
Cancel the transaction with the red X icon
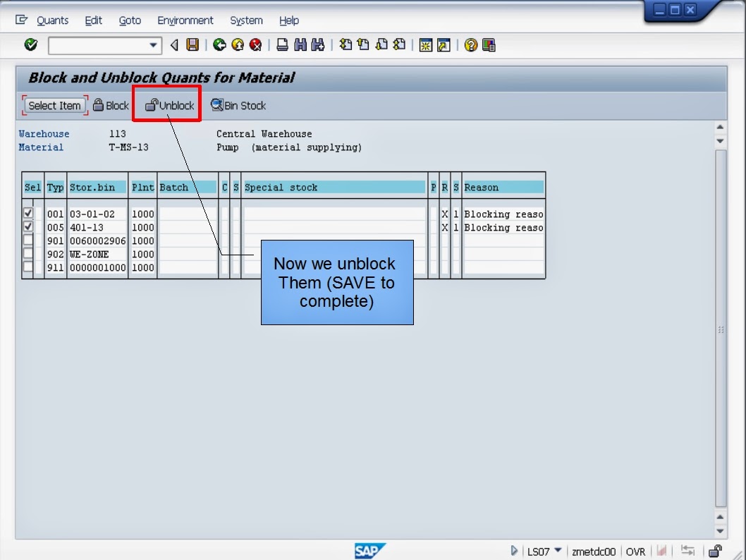pyautogui.click(x=255, y=44)
